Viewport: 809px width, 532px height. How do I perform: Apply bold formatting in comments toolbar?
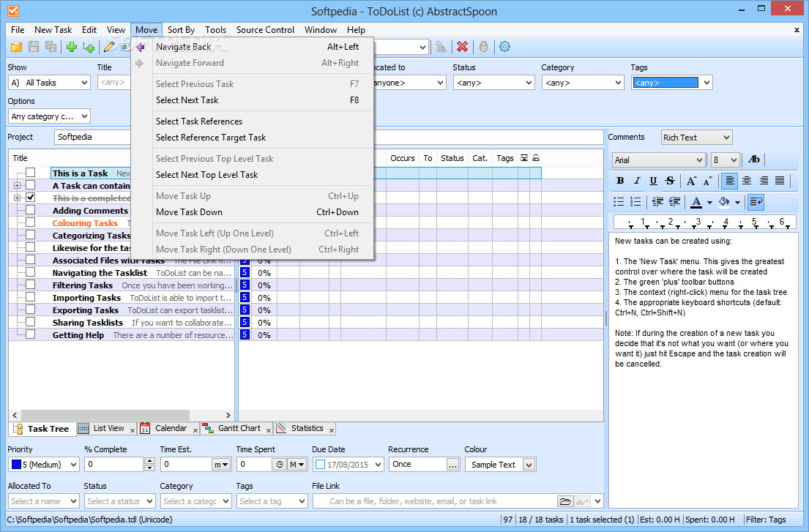pos(620,181)
